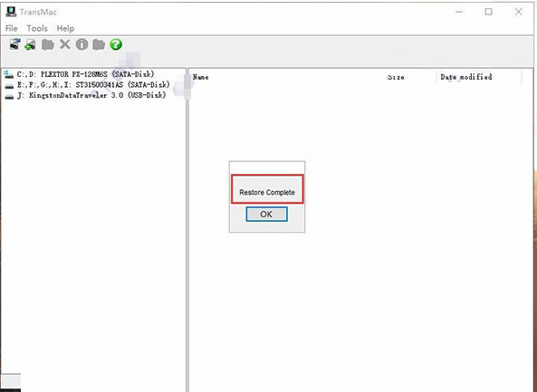This screenshot has width=537, height=392.
Task: Select the ST31500341AS SATA disk entry
Action: 93,84
